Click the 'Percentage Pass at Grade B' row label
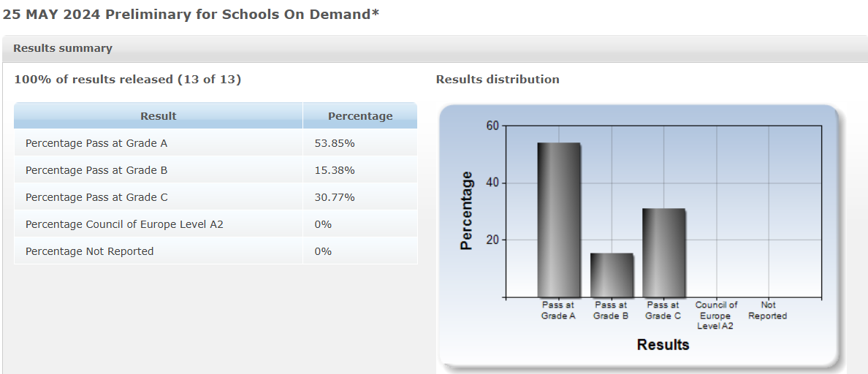This screenshot has height=374, width=868. click(x=96, y=170)
